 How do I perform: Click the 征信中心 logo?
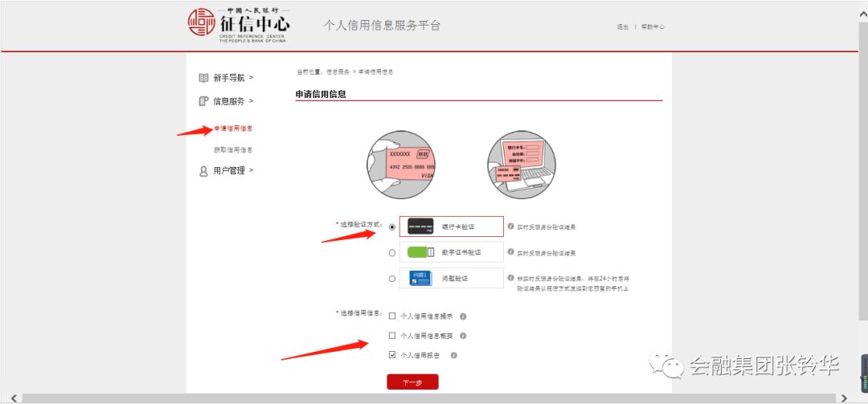(x=239, y=26)
